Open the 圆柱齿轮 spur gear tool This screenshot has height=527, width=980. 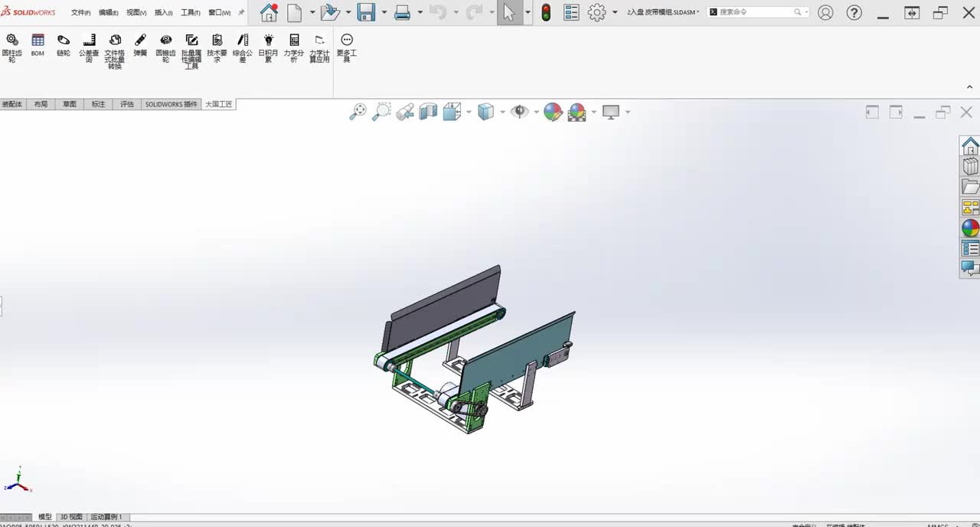pyautogui.click(x=12, y=47)
